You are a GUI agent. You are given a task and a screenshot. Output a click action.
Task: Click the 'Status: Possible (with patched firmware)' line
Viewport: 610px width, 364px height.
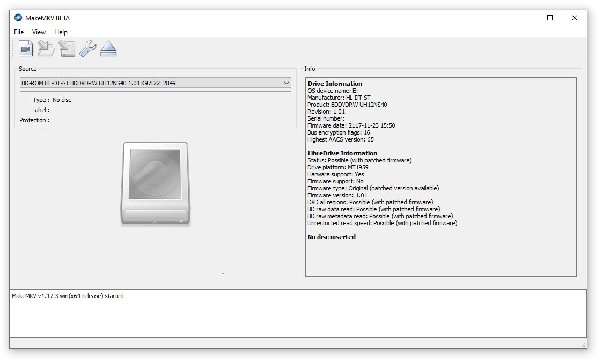359,160
